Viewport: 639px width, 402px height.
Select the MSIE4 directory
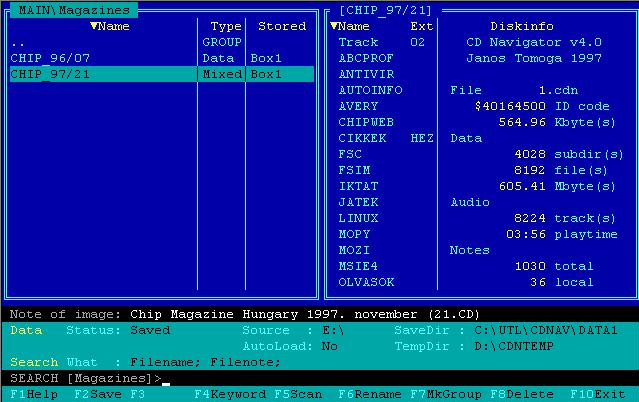tap(358, 266)
